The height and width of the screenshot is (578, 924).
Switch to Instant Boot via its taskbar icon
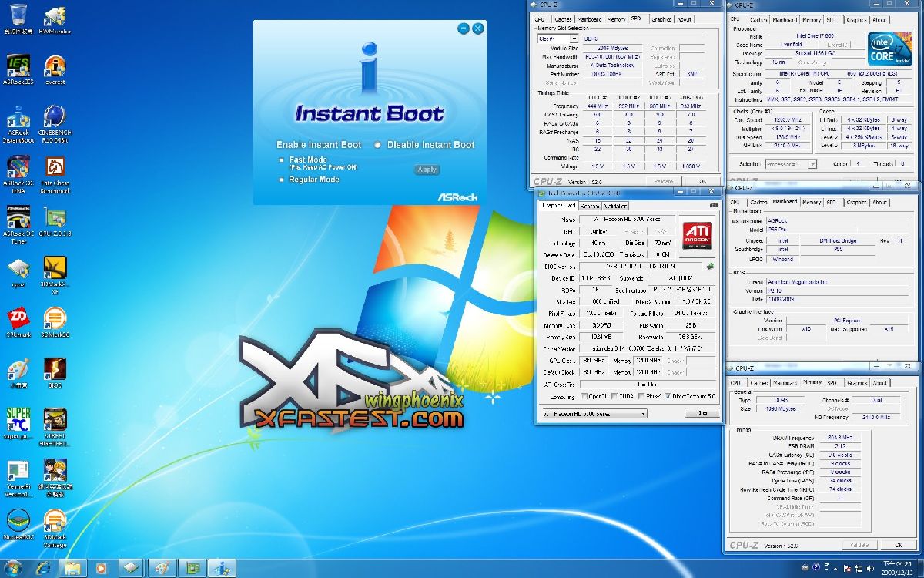(221, 567)
